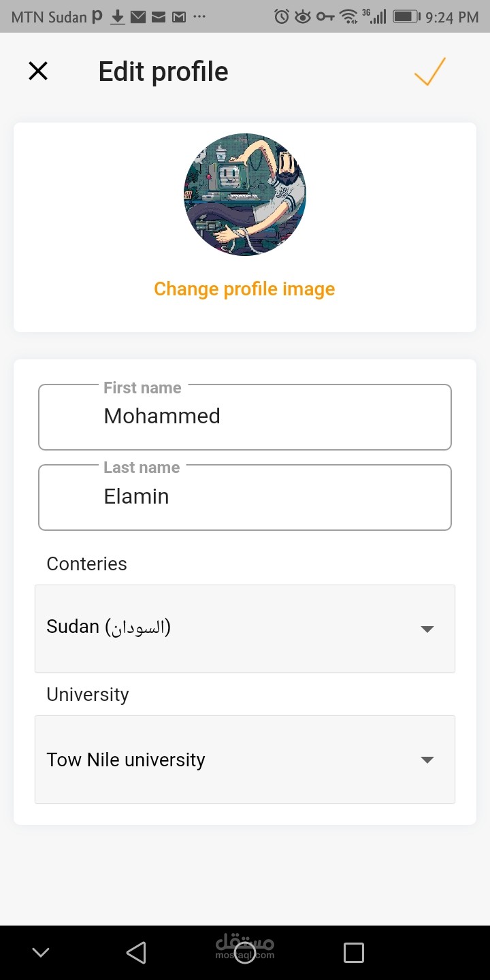This screenshot has height=980, width=490.
Task: Tap the alarm clock status icon
Action: pos(281,16)
